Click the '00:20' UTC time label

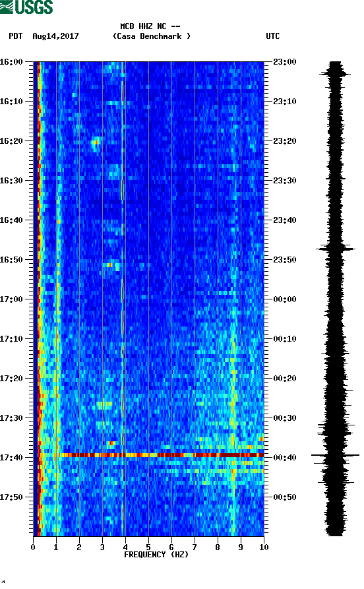click(x=285, y=379)
